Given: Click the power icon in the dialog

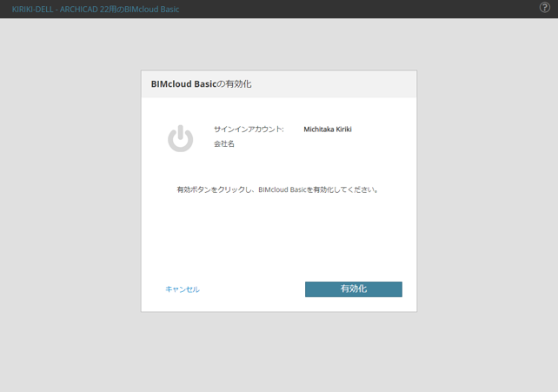Looking at the screenshot, I should pos(181,138).
